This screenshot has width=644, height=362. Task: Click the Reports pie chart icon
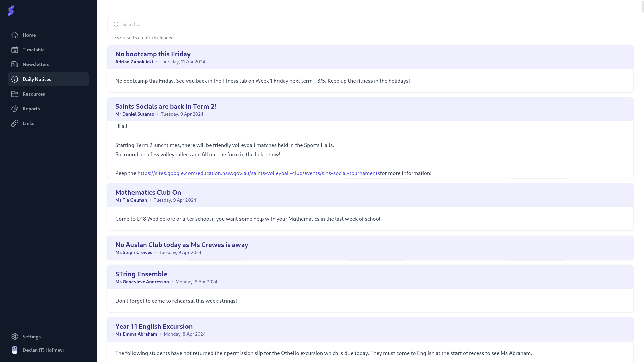tap(15, 109)
